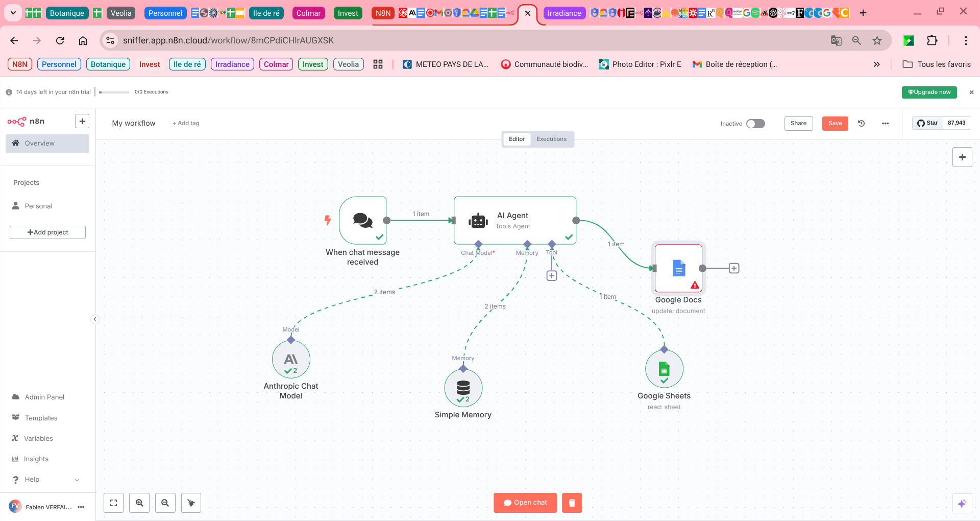Select the Google Sheets node icon
Viewport: 980px width, 521px height.
coord(664,369)
